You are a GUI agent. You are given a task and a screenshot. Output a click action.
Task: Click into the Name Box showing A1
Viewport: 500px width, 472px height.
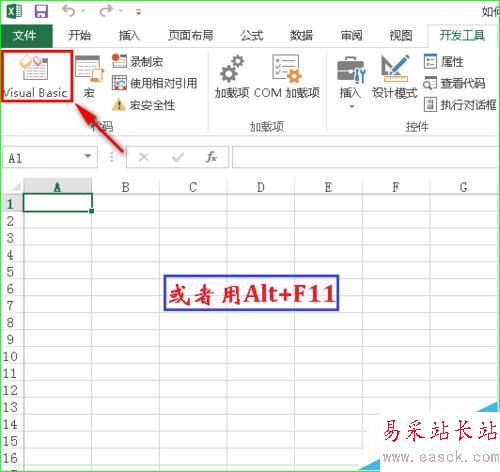(42, 158)
